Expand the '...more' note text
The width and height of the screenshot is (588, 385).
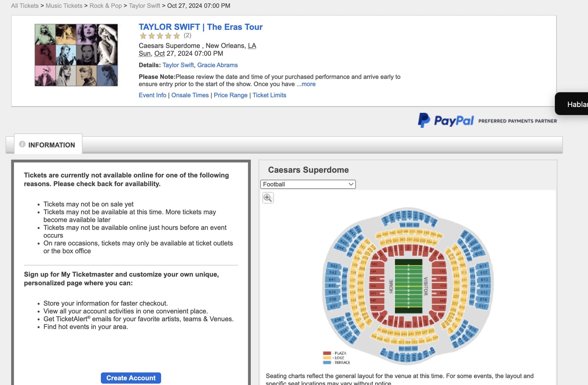coord(306,84)
